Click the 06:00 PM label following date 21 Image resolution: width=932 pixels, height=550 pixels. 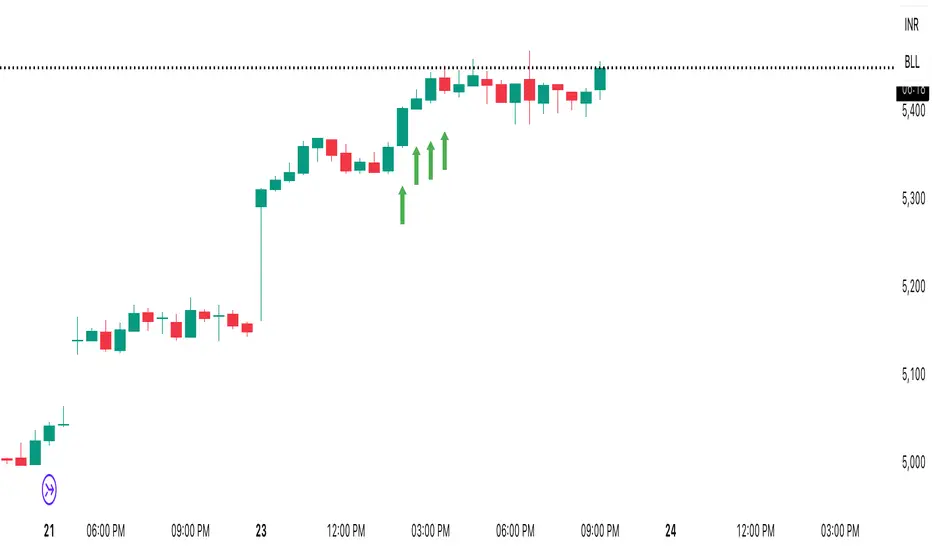point(106,530)
